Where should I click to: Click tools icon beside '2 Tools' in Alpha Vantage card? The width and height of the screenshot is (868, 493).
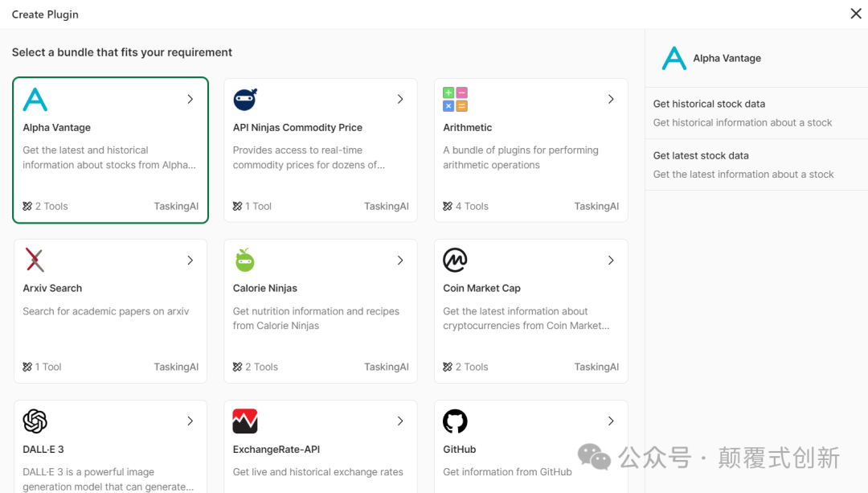(x=27, y=206)
